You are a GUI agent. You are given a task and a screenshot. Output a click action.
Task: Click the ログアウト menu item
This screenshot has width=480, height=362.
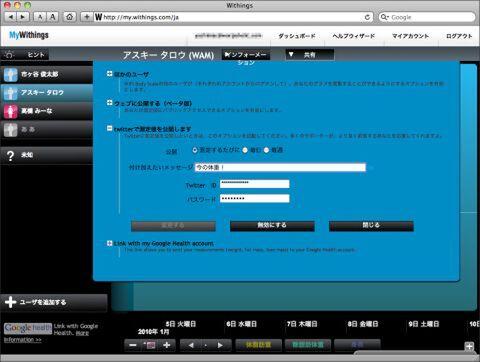tap(459, 36)
